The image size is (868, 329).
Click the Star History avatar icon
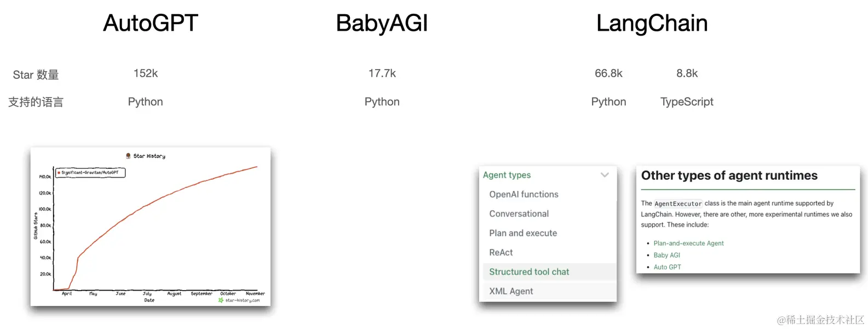128,156
